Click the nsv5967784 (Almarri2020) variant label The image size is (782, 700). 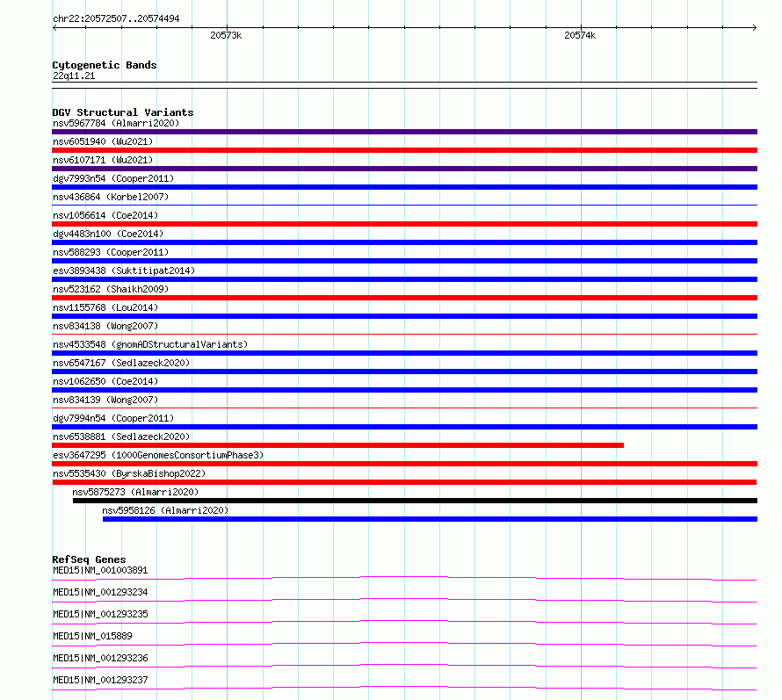[x=116, y=123]
